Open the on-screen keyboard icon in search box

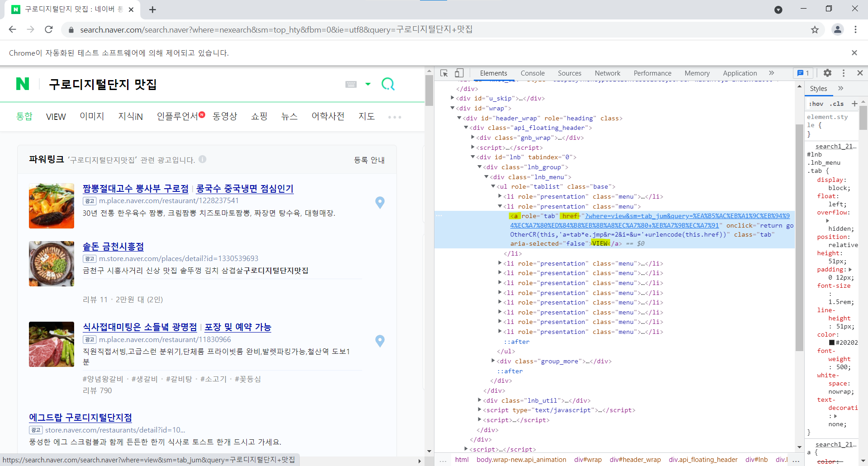point(351,84)
